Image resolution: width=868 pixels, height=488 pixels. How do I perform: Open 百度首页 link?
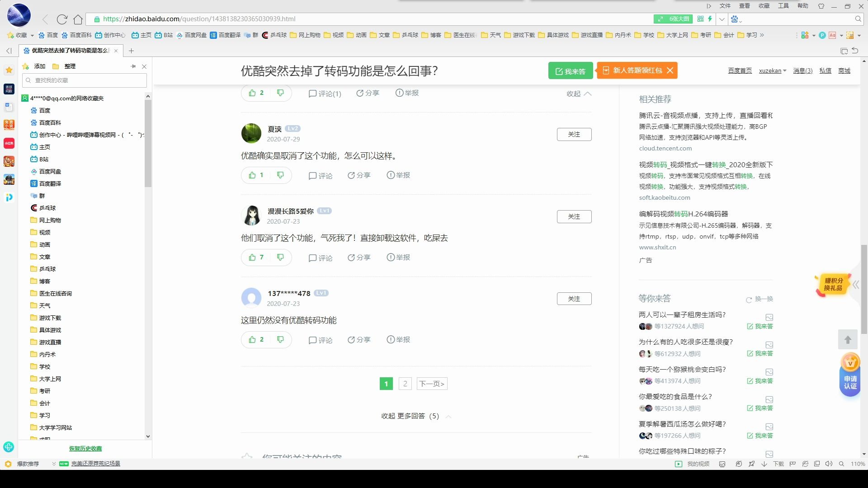[x=740, y=71]
